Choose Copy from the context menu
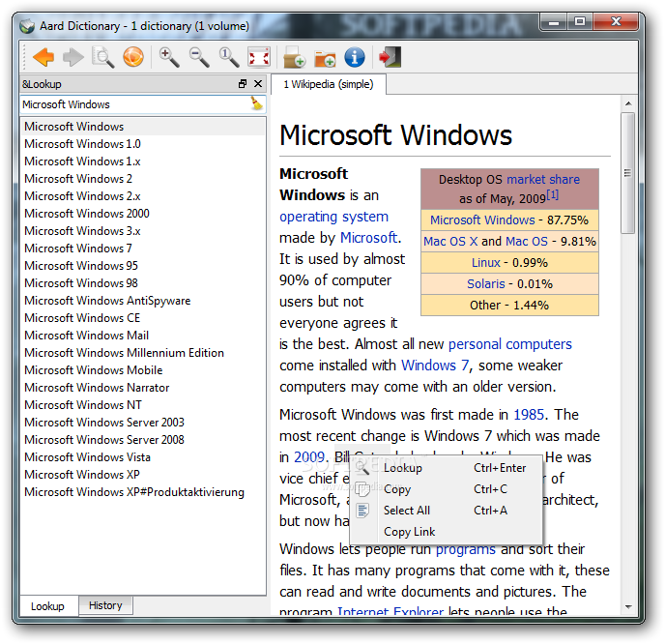665x644 pixels. pos(447,489)
